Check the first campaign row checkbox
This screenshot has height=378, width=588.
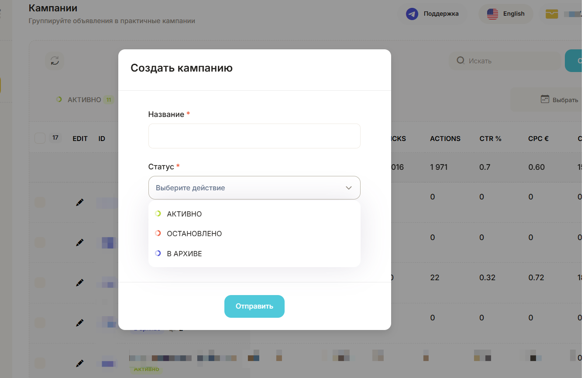click(x=40, y=203)
